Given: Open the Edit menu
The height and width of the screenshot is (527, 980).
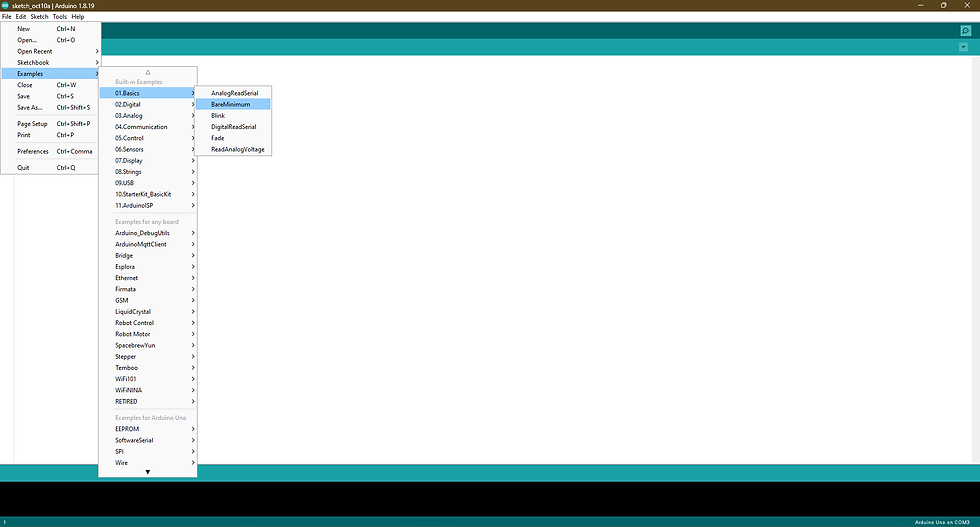Looking at the screenshot, I should 21,17.
